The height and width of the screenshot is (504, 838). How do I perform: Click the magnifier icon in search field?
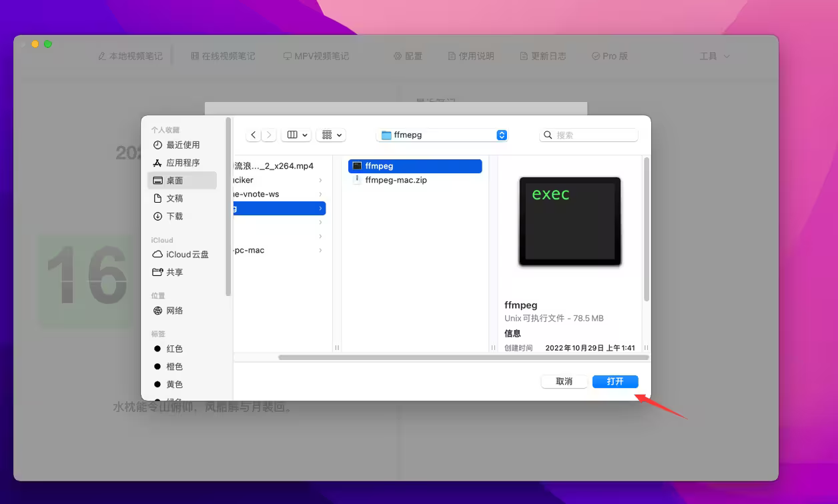tap(548, 135)
